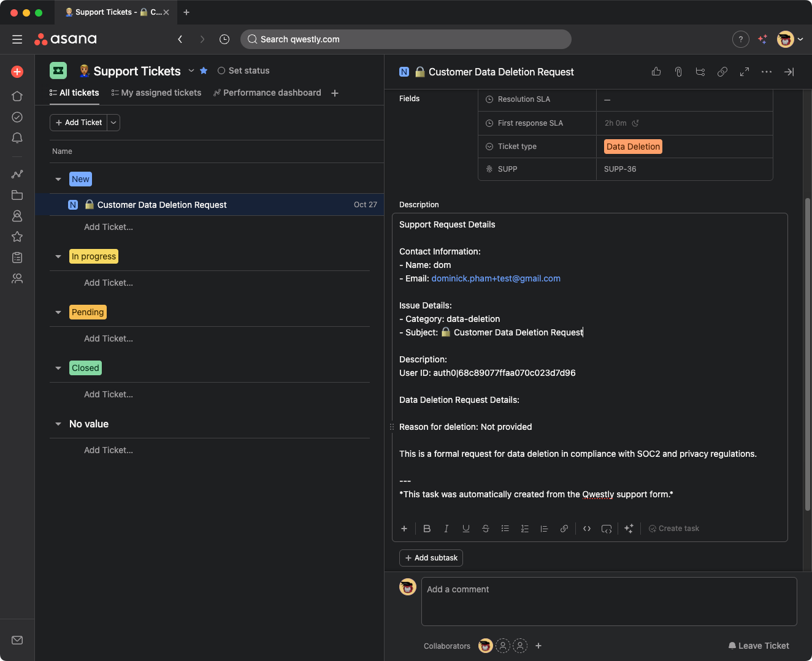Attach a file using the paperclip icon
812x661 pixels.
click(x=678, y=72)
